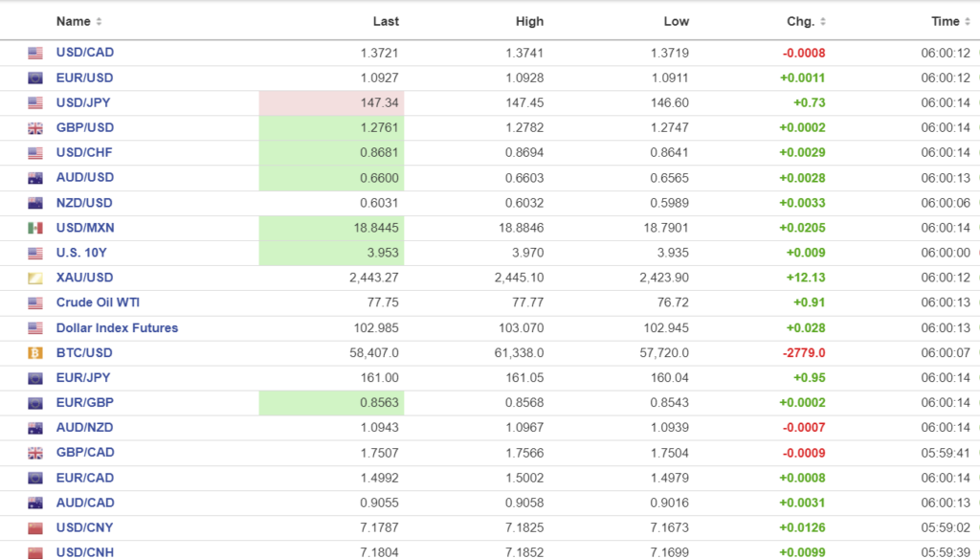
Task: Click the High column header
Action: (529, 21)
